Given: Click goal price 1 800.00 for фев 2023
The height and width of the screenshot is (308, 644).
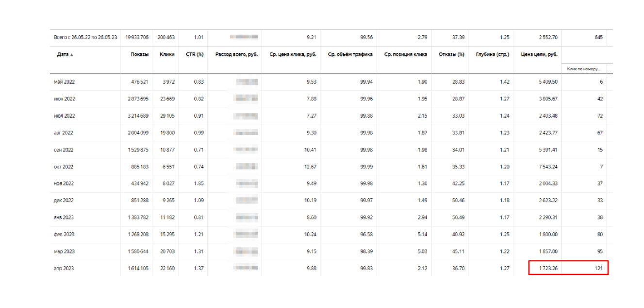Looking at the screenshot, I should (x=548, y=235).
